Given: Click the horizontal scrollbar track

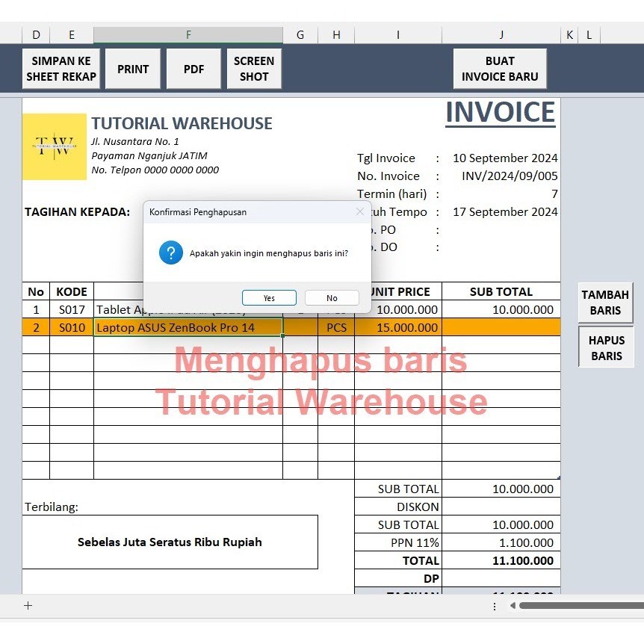Looking at the screenshot, I should pyautogui.click(x=581, y=605).
